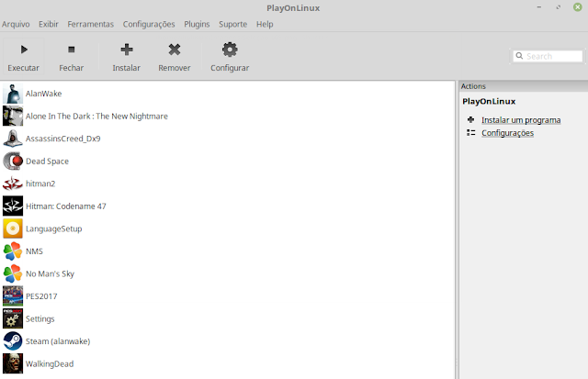This screenshot has width=588, height=379.
Task: Select the Hitman: Codename 47 icon
Action: pos(13,206)
